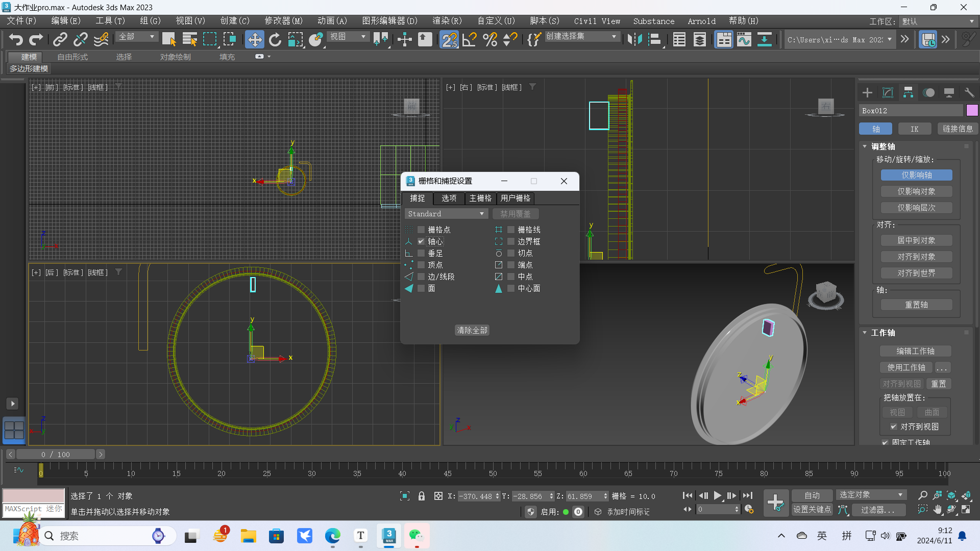980x551 pixels.
Task: Uncheck the Pivot (轴心) snap checkbox
Action: (x=421, y=241)
